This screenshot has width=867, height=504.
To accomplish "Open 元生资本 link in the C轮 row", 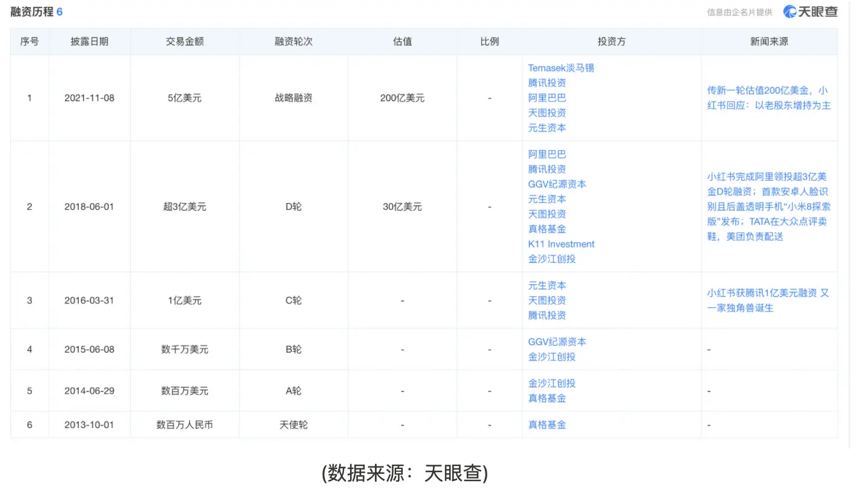I will click(x=547, y=286).
